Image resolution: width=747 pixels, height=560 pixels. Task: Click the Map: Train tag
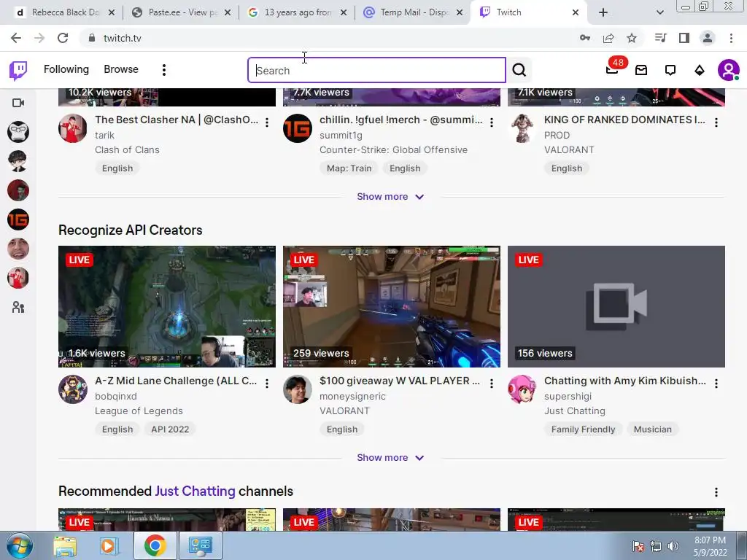coord(349,168)
